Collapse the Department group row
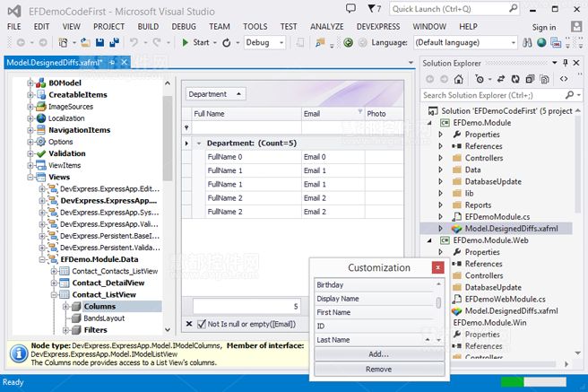 (x=199, y=144)
